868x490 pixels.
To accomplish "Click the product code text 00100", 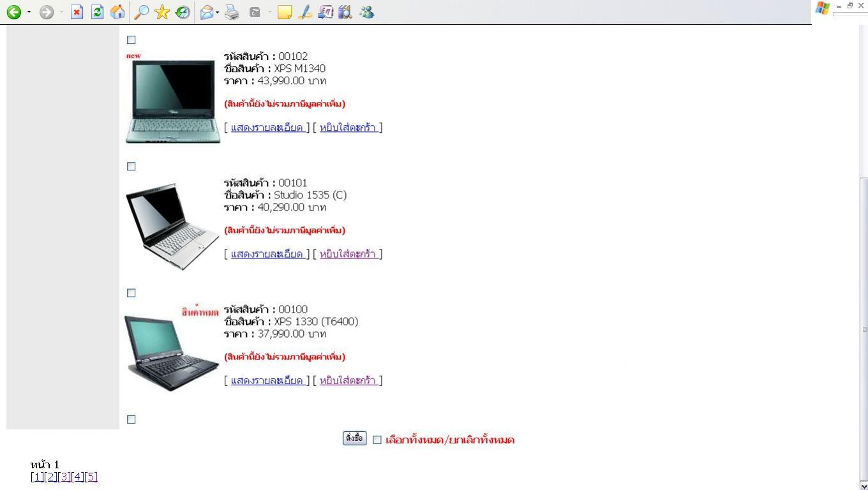I will click(x=293, y=309).
